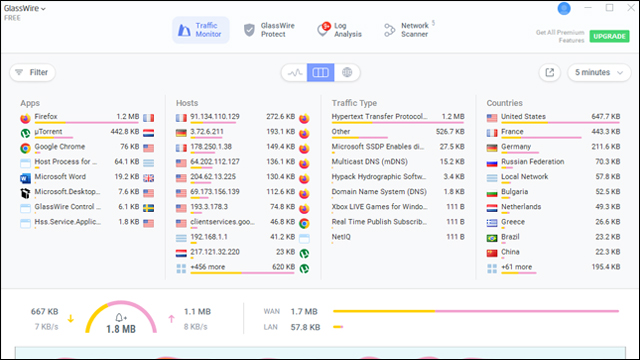The image size is (640, 360).
Task: Open the Log Analysis tab
Action: [340, 30]
